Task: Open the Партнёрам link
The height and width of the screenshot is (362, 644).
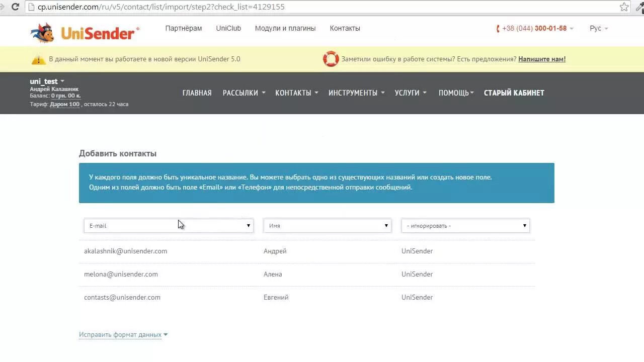Action: point(184,29)
